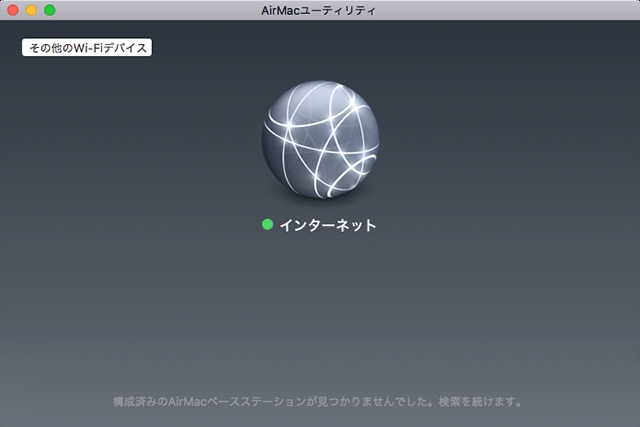640x427 pixels.
Task: Click the Internet connection status light
Action: [x=267, y=224]
